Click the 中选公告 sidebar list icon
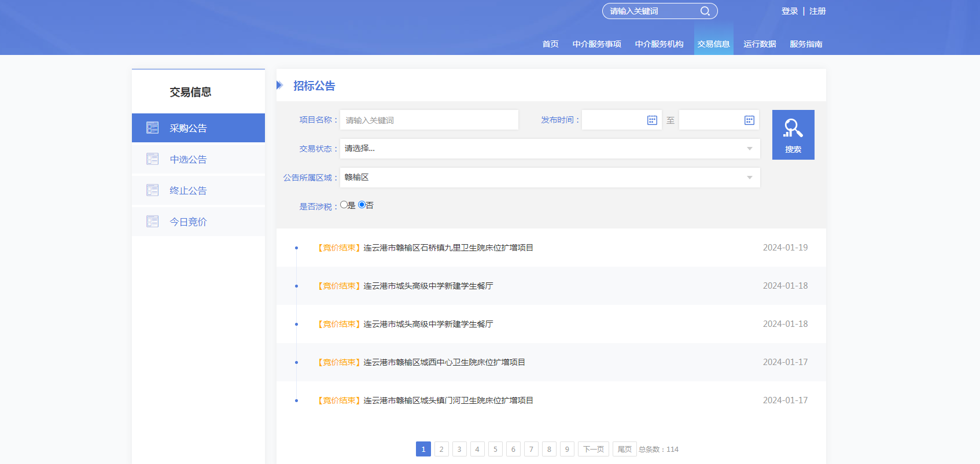Screen dimensions: 980x464 point(153,159)
